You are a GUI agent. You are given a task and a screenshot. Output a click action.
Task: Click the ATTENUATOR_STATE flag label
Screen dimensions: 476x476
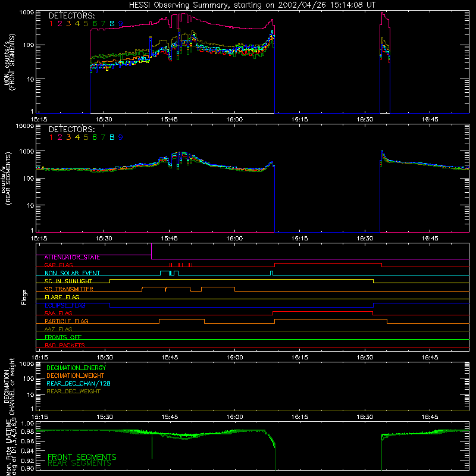point(72,258)
